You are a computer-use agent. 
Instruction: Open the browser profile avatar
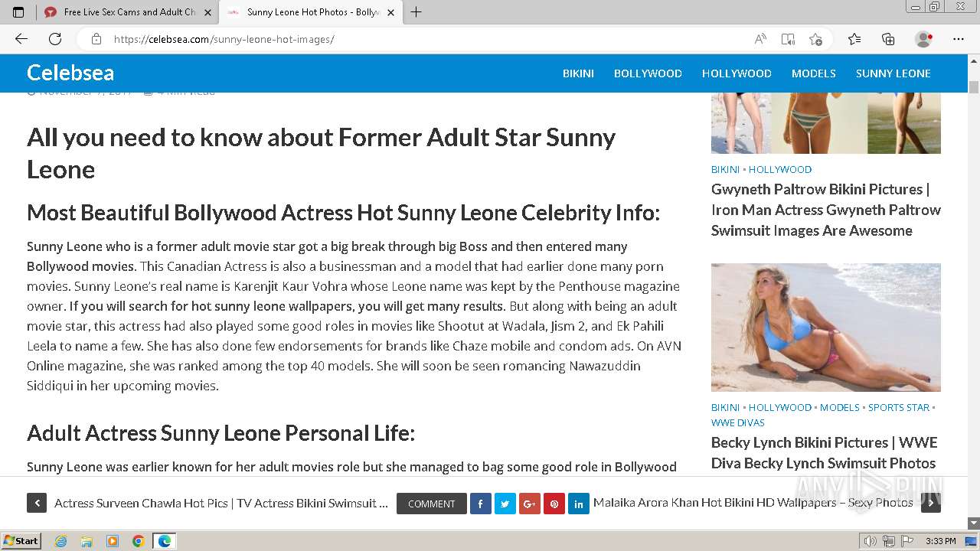pos(923,39)
